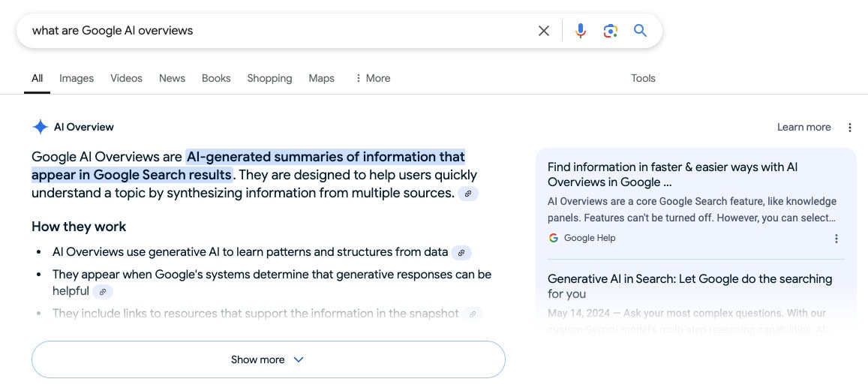Open the Tools options menu
868x391 pixels.
point(643,78)
